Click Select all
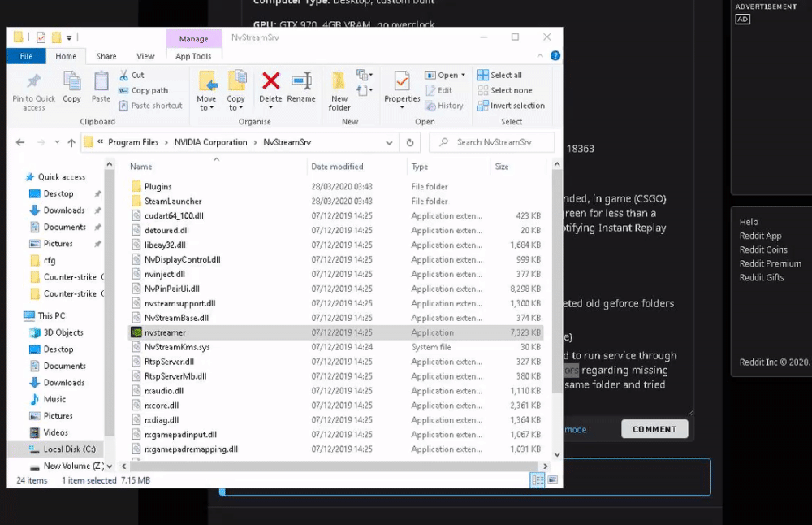Image resolution: width=812 pixels, height=525 pixels. point(499,75)
